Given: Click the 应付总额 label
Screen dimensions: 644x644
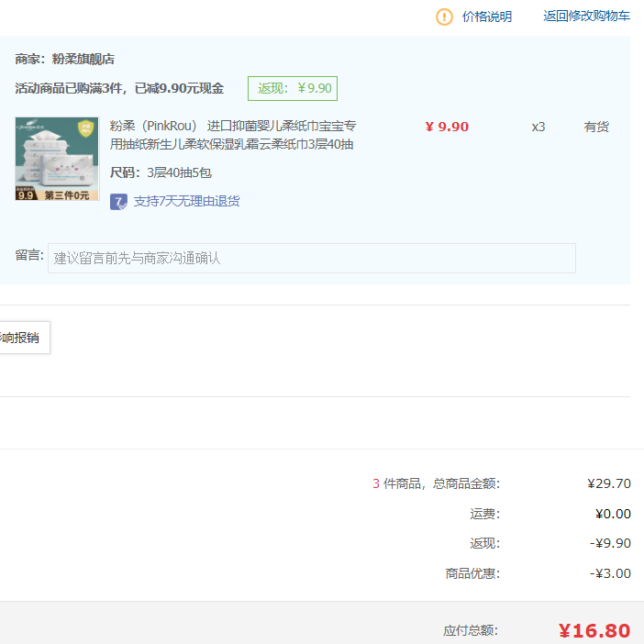Looking at the screenshot, I should pyautogui.click(x=471, y=630).
